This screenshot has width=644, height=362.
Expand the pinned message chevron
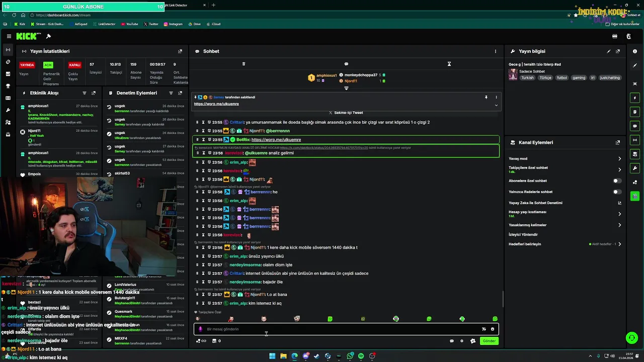(x=496, y=105)
